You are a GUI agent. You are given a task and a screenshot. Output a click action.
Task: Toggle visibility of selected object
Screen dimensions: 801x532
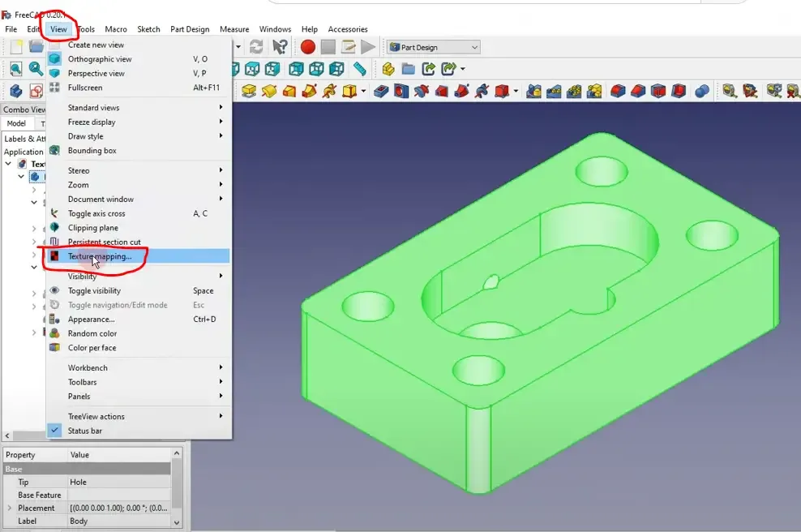pyautogui.click(x=139, y=291)
